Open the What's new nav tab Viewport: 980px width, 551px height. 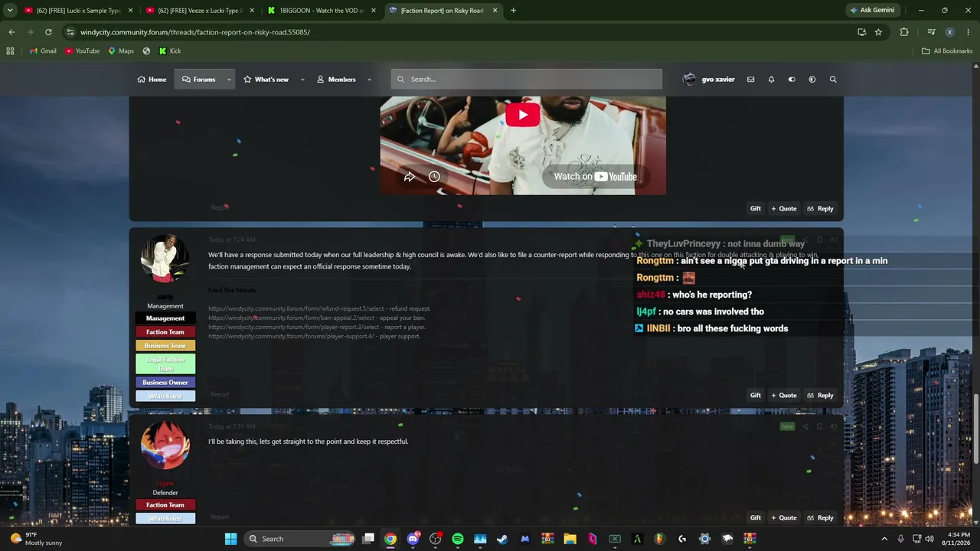pos(266,80)
